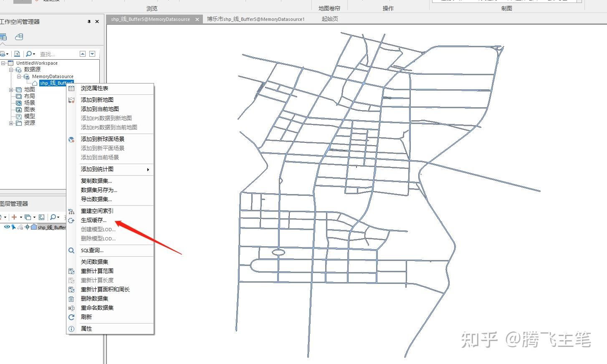
Task: Click the eye filter icon in workspace manager toolbar
Action: pyautogui.click(x=3, y=53)
